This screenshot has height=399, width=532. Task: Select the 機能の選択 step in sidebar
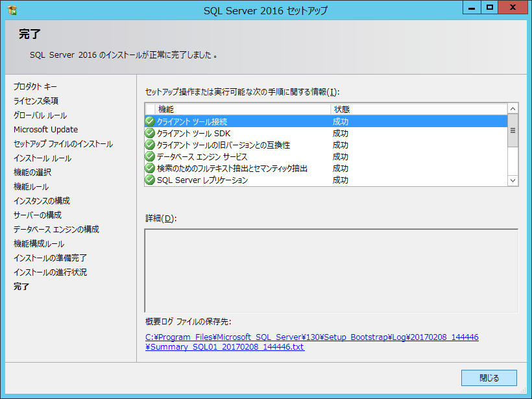[32, 172]
